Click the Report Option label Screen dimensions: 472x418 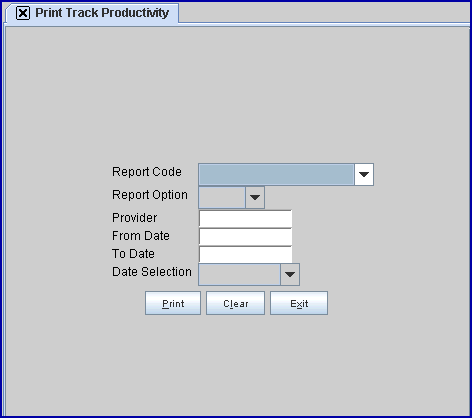click(150, 195)
